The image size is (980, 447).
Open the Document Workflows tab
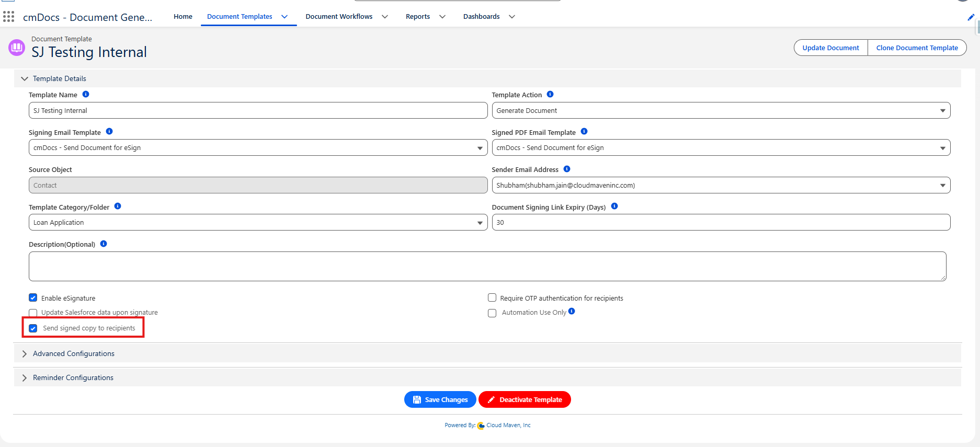point(339,17)
